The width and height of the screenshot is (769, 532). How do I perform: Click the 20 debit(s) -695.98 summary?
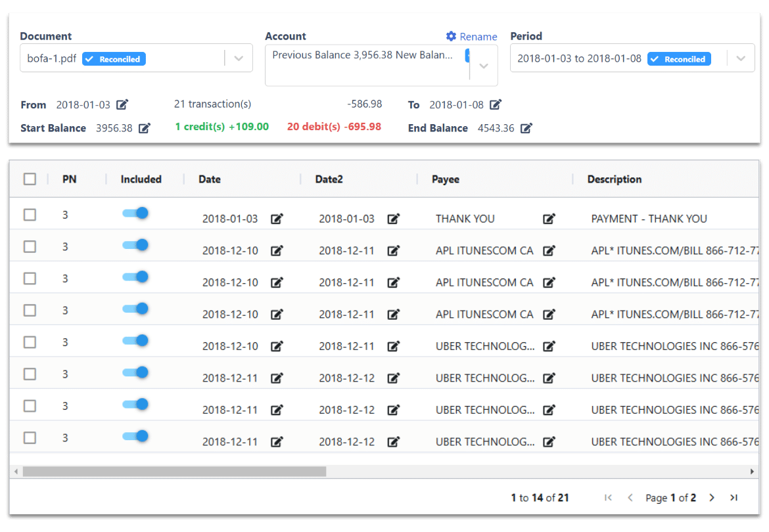334,126
